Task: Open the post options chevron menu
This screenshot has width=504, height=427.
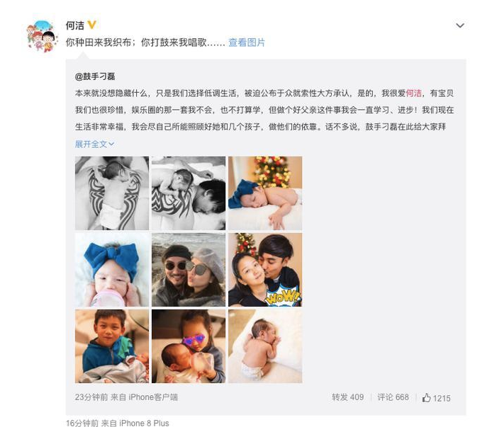Action: tap(460, 25)
